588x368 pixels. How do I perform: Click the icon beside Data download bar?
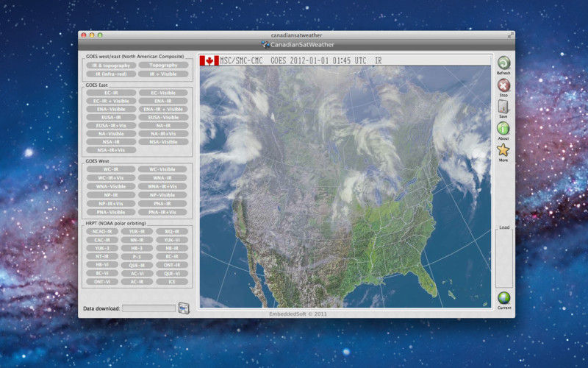[184, 308]
